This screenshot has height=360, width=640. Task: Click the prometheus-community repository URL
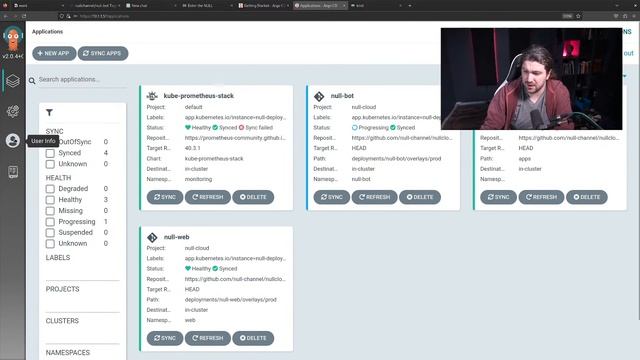(x=235, y=138)
